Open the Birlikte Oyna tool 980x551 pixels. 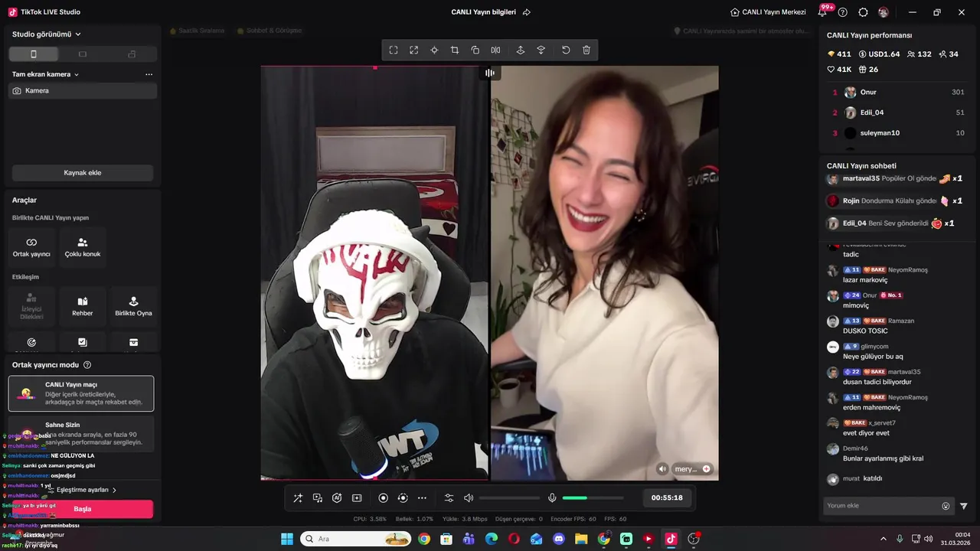[133, 306]
